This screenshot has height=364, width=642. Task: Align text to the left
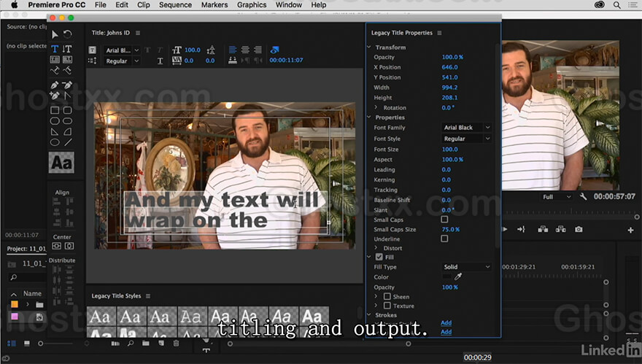pyautogui.click(x=233, y=50)
